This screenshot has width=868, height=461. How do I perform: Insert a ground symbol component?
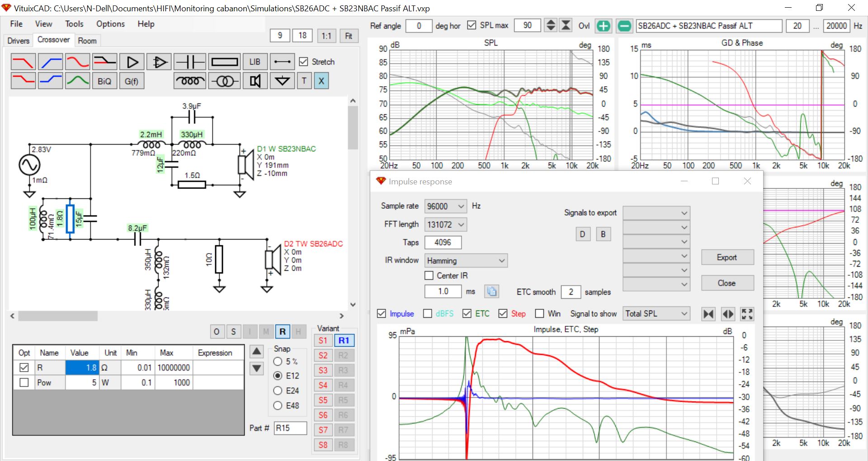282,81
